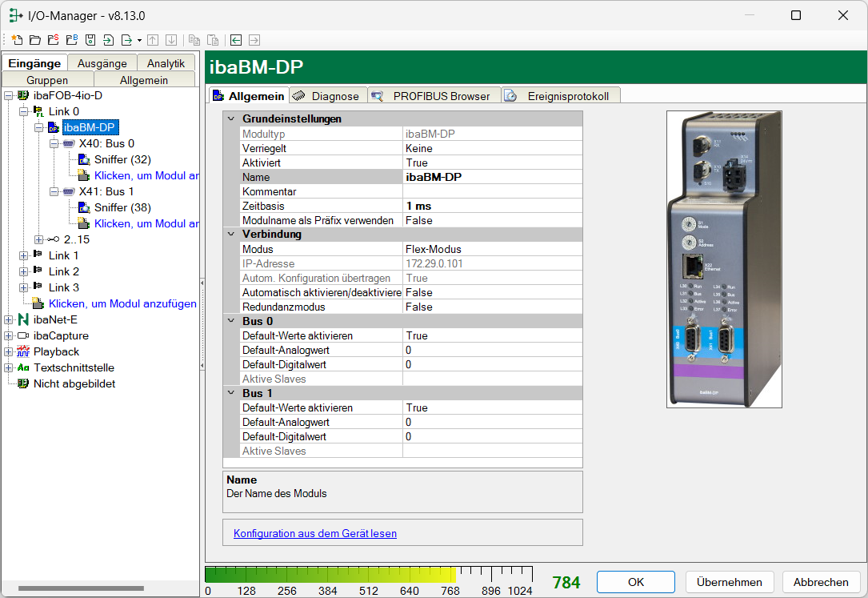Open the Diagnose tab
Image resolution: width=868 pixels, height=598 pixels.
328,96
